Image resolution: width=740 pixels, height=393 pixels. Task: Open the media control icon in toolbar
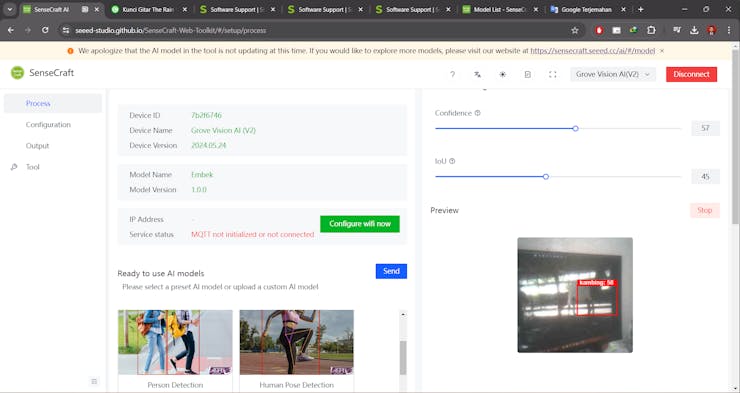pyautogui.click(x=677, y=30)
